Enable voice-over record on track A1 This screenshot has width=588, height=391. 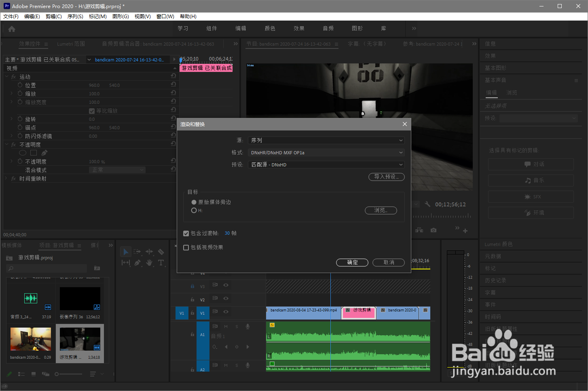tap(248, 326)
